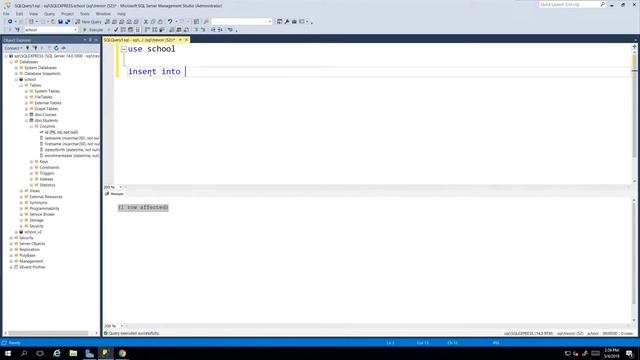Click the Object Explorer horizontal scrollbar

48,333
